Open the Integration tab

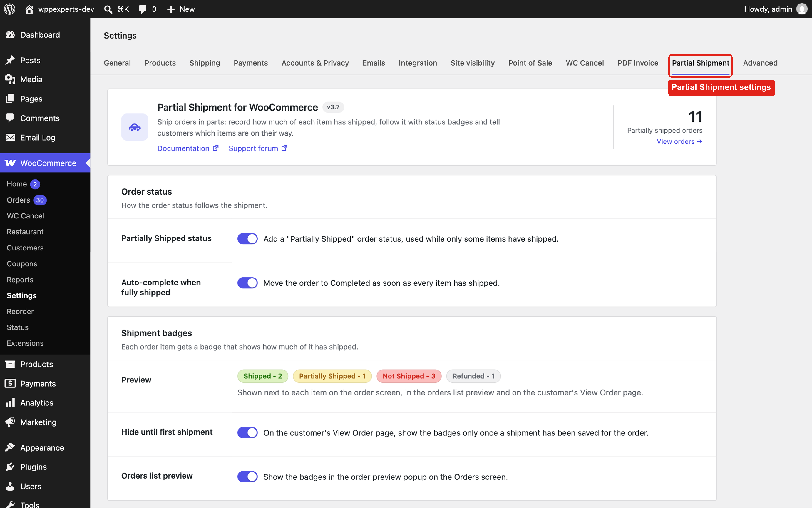(x=417, y=63)
